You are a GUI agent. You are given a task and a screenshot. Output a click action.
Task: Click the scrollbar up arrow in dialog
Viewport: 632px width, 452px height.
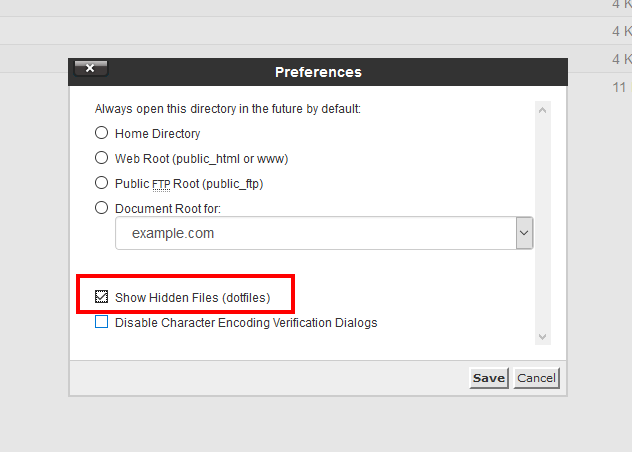pos(542,109)
